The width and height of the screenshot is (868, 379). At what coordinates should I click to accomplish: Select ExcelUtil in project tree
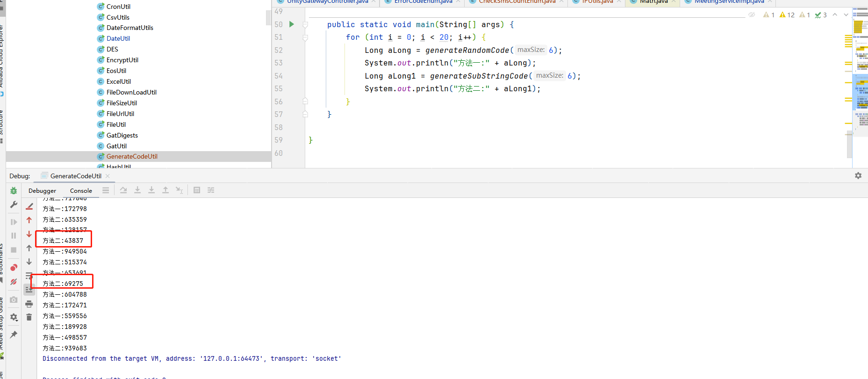tap(119, 81)
